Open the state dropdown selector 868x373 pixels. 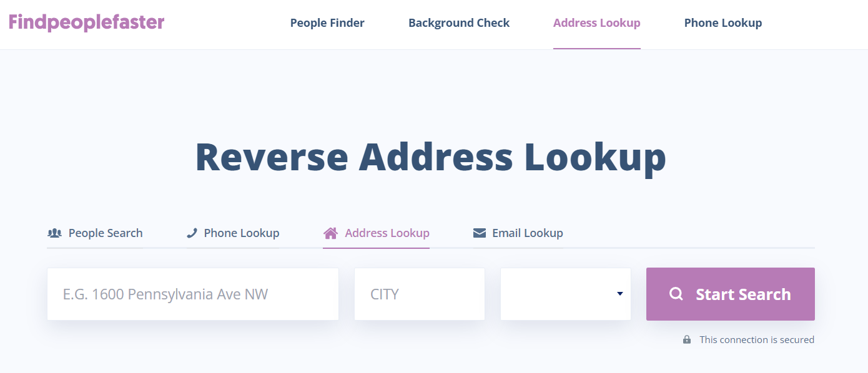(x=566, y=294)
